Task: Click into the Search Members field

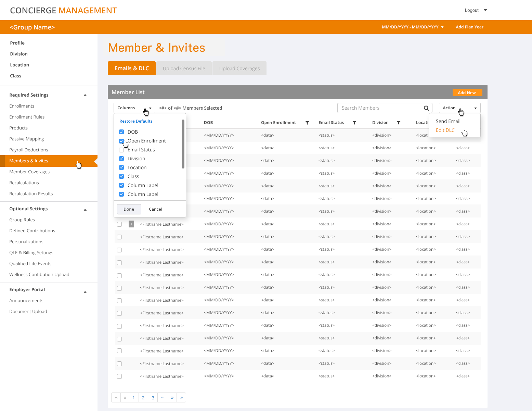Action: coord(380,108)
